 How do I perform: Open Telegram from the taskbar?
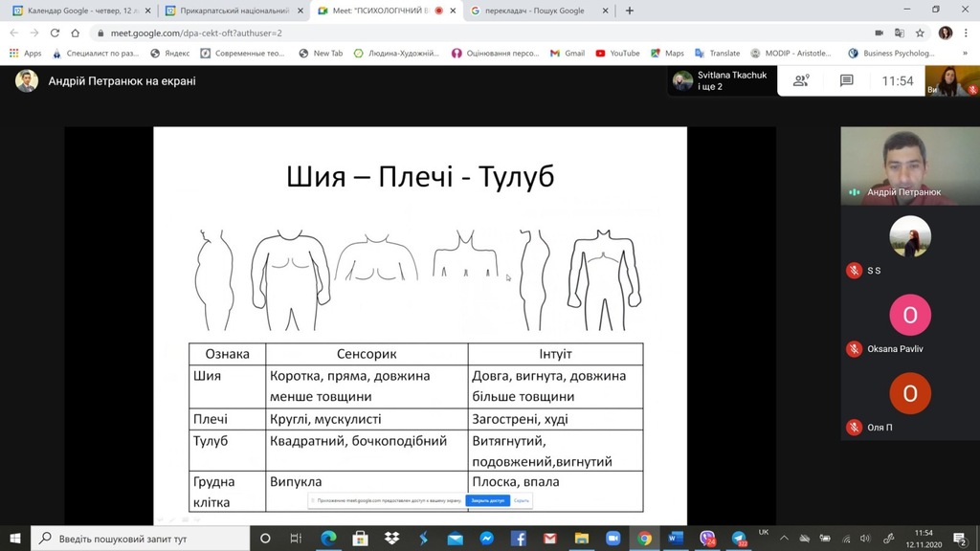pos(739,539)
